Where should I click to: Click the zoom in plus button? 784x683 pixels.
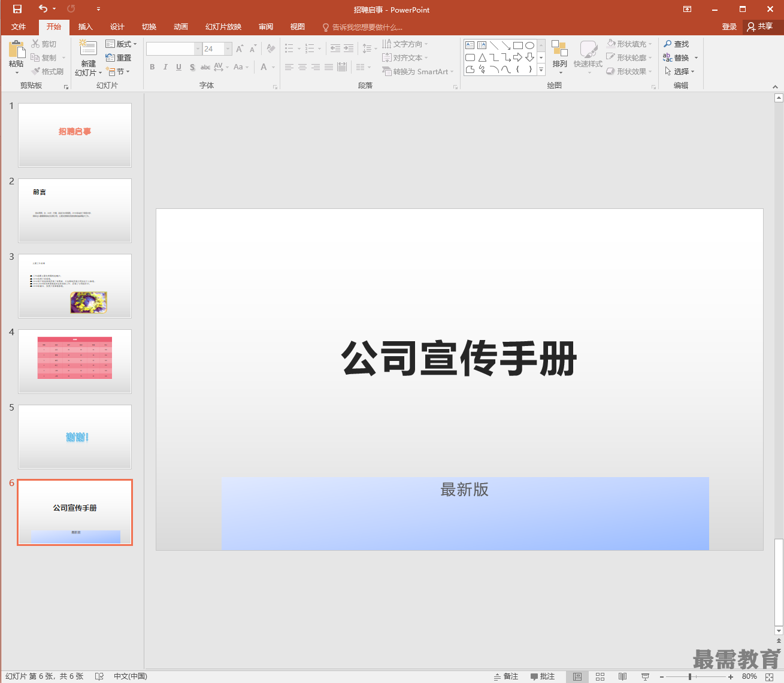pos(731,676)
